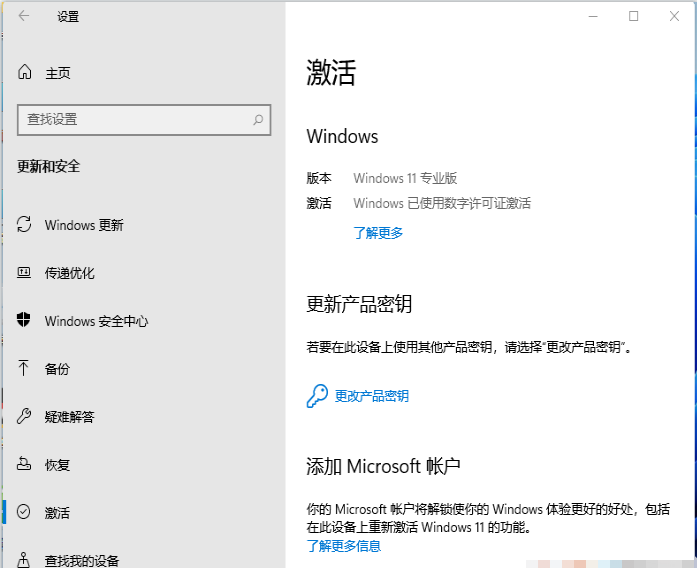The height and width of the screenshot is (568, 697).
Task: Click the 更改产品密钥 link
Action: coord(371,396)
